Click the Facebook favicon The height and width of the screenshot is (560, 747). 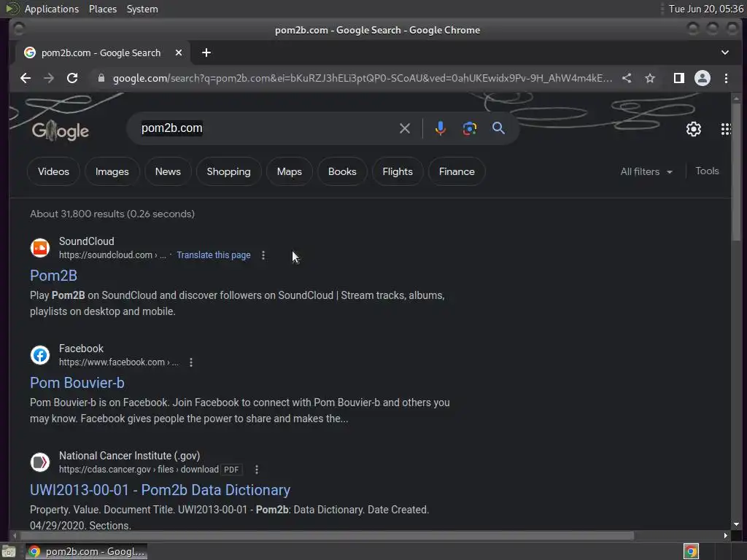[x=40, y=355]
